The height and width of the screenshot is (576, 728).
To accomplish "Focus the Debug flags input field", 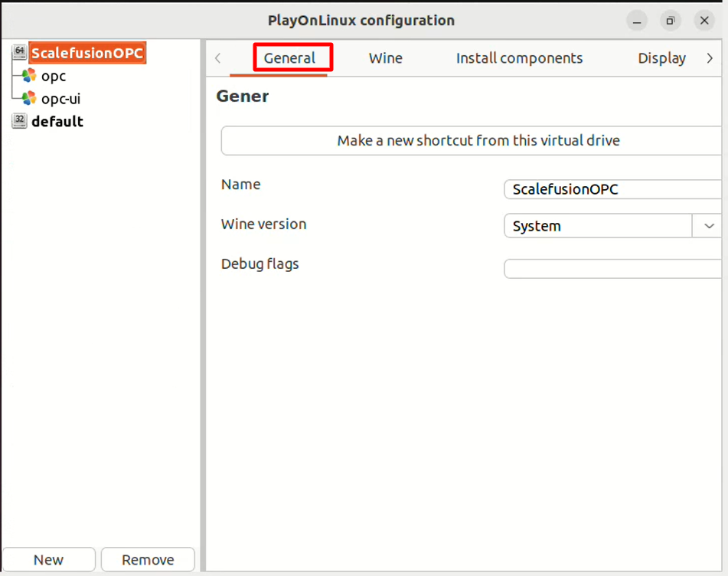I will (613, 269).
